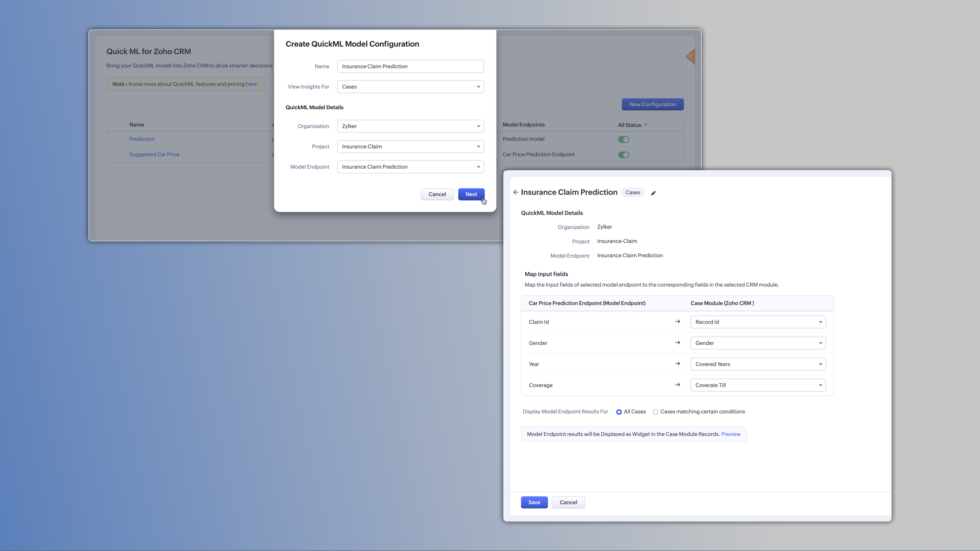Click the Cases module tag
The width and height of the screenshot is (980, 551).
click(632, 192)
